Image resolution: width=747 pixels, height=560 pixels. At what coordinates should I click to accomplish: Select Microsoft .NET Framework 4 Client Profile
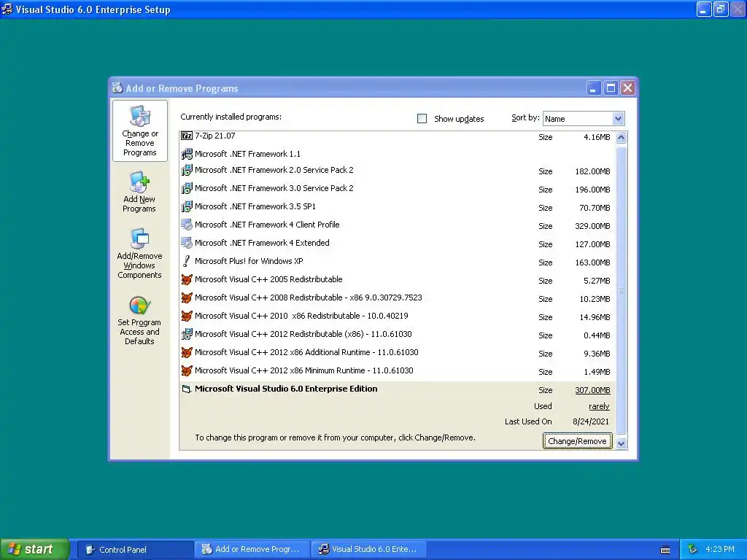pyautogui.click(x=398, y=225)
